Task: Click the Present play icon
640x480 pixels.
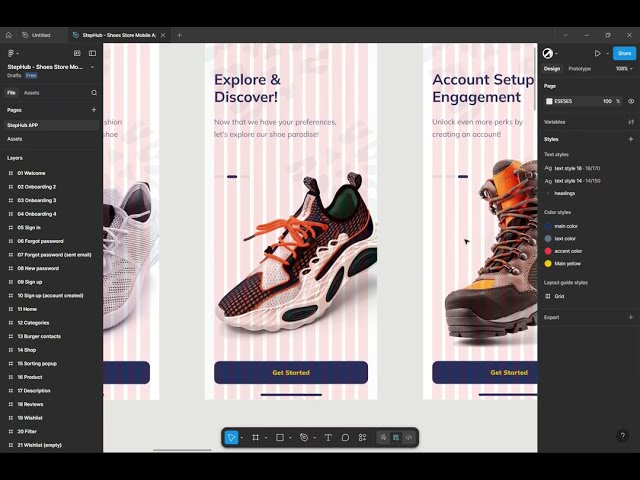Action: 598,53
